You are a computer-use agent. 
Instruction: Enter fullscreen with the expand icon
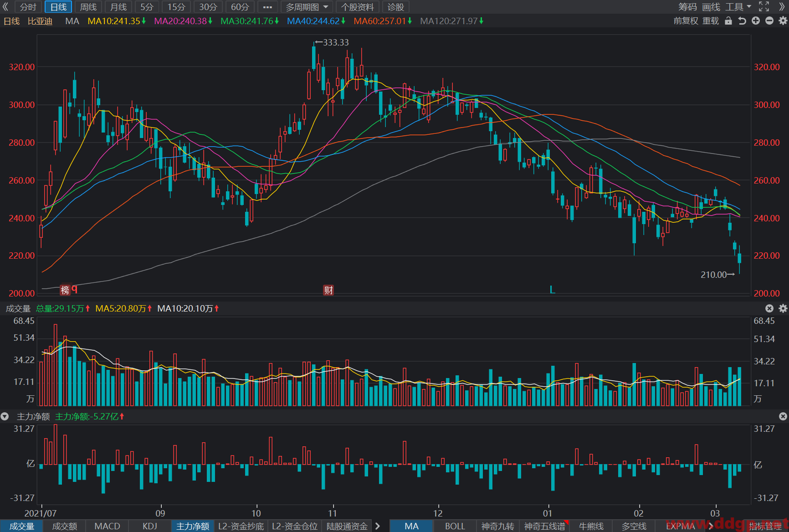[764, 7]
